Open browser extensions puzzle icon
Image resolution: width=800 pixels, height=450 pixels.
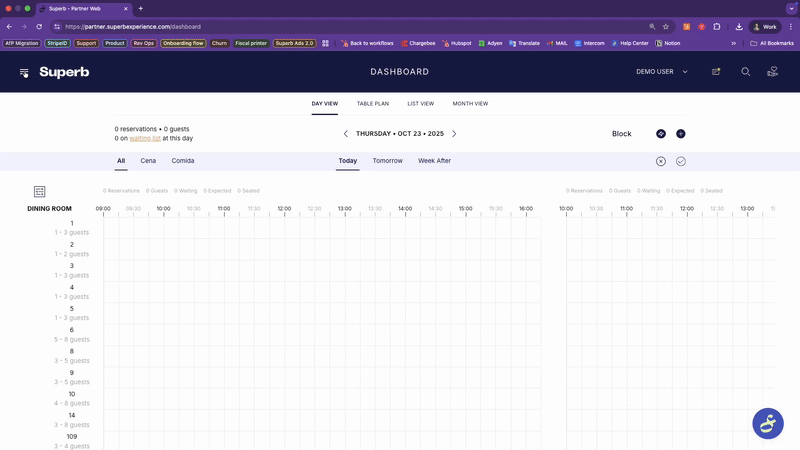[716, 27]
